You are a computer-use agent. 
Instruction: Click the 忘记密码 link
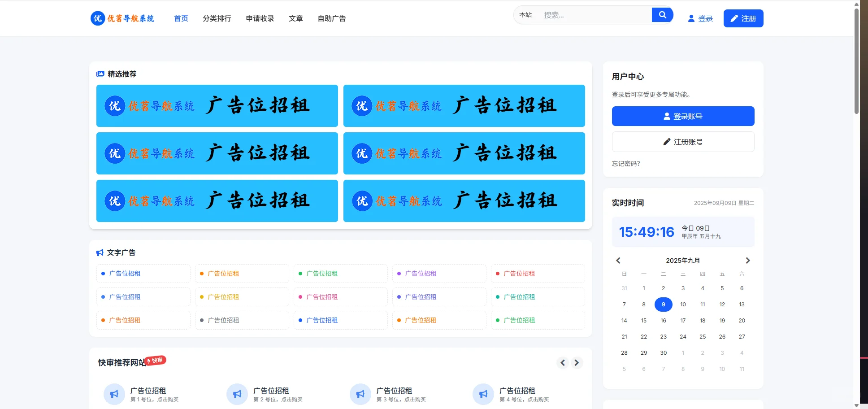(x=625, y=164)
